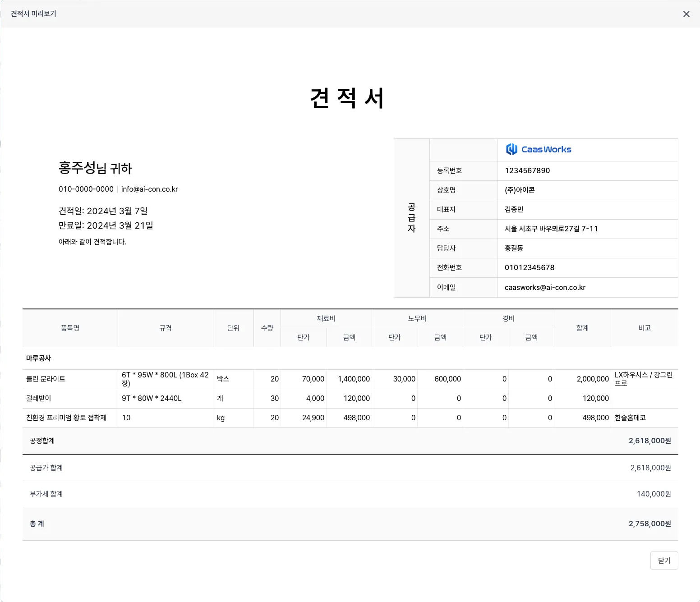The image size is (700, 602).
Task: Click the 재료비 column group header
Action: (326, 318)
